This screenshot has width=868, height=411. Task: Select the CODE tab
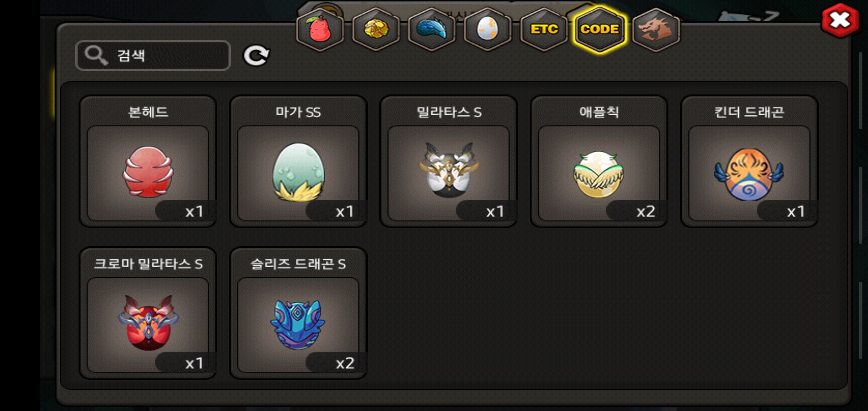coord(599,30)
